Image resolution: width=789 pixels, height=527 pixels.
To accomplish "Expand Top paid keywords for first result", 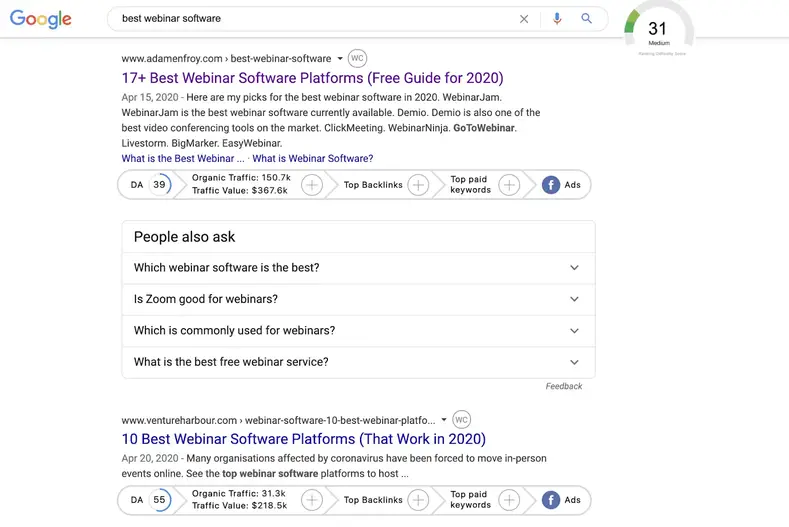I will tap(509, 185).
